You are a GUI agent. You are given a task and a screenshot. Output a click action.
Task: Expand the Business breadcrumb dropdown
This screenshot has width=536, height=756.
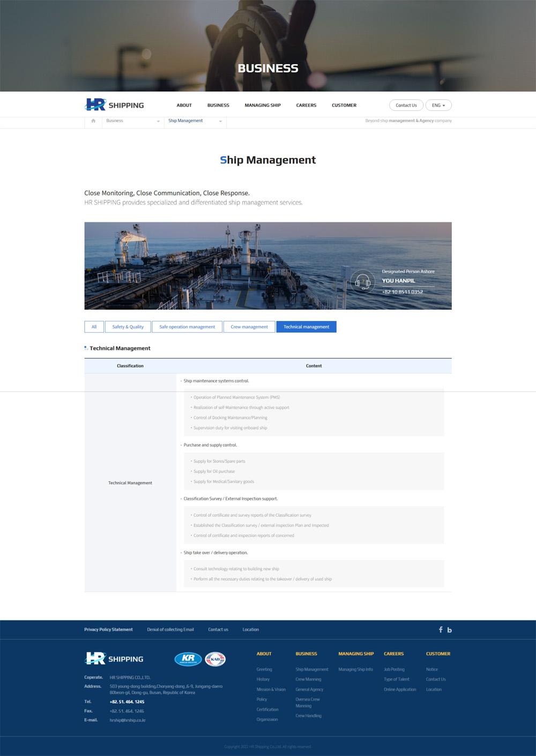[133, 121]
